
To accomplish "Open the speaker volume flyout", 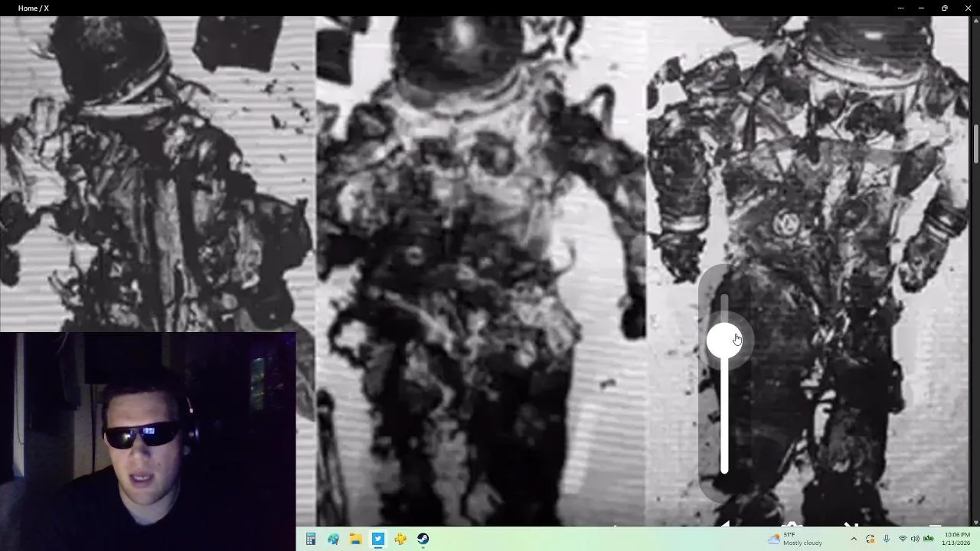I will click(915, 539).
